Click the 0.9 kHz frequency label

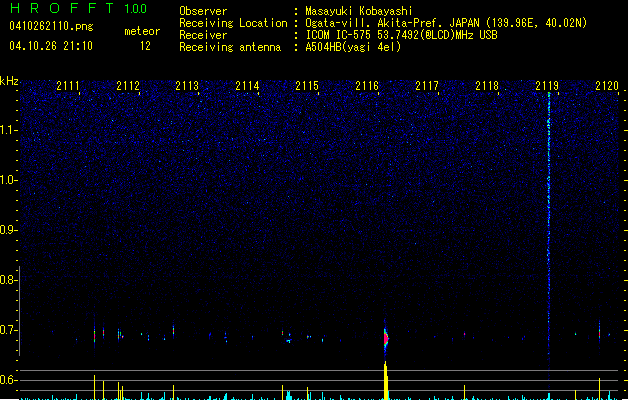pos(8,230)
